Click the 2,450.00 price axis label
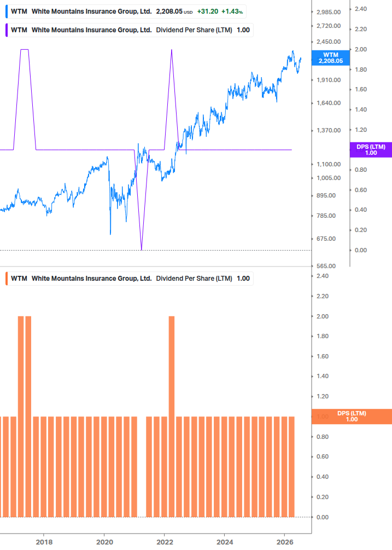392x550 pixels. [x=329, y=42]
